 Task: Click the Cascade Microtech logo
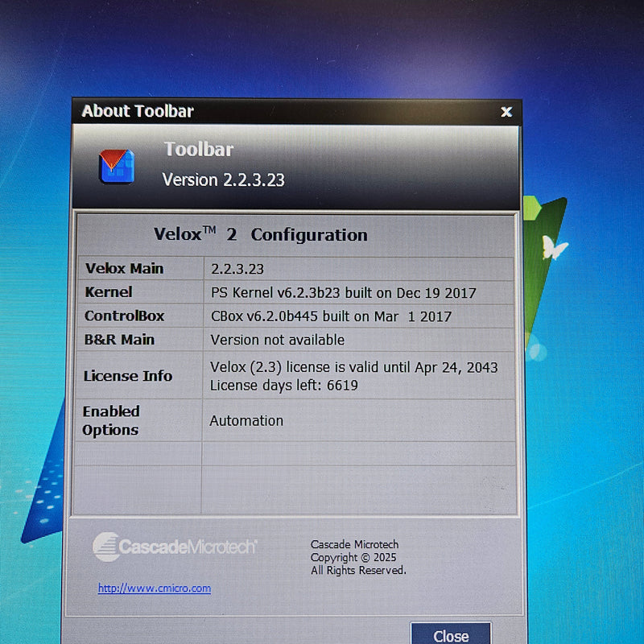[x=175, y=547]
